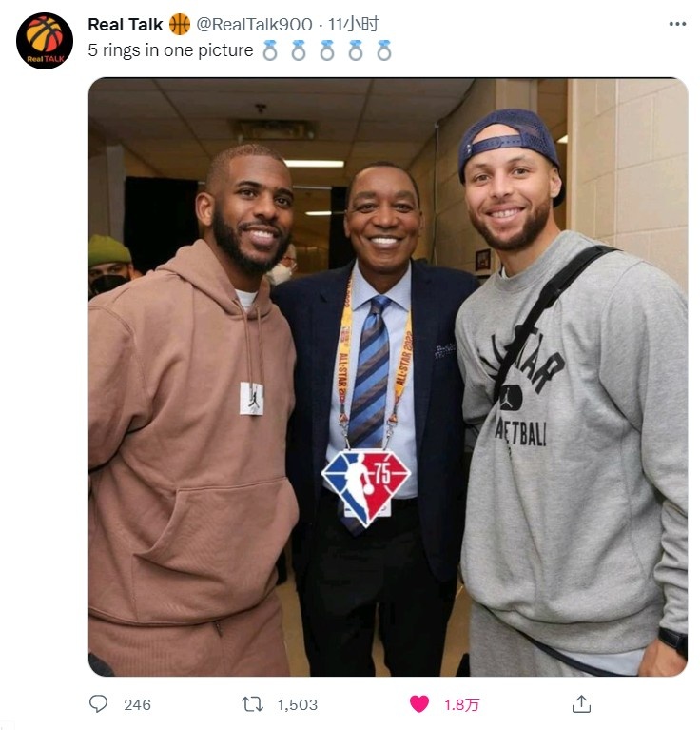Click the NBA 75 diamond badge in photo

pyautogui.click(x=365, y=486)
